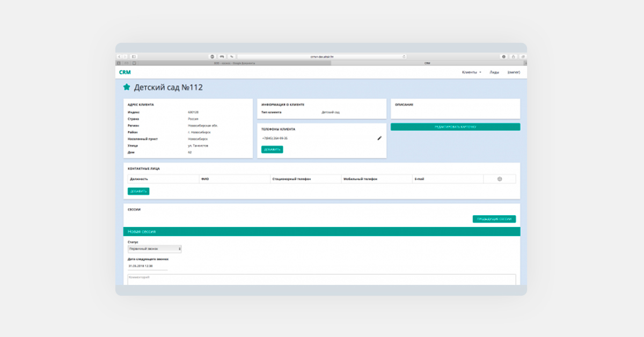The height and width of the screenshot is (337, 644).
Task: Click the Комментарий text area
Action: tap(321, 280)
